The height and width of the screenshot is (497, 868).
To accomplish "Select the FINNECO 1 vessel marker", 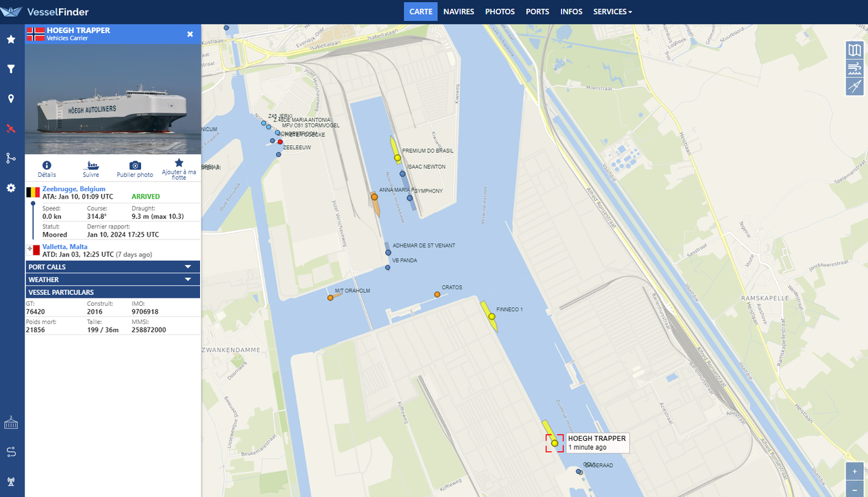I will point(492,317).
